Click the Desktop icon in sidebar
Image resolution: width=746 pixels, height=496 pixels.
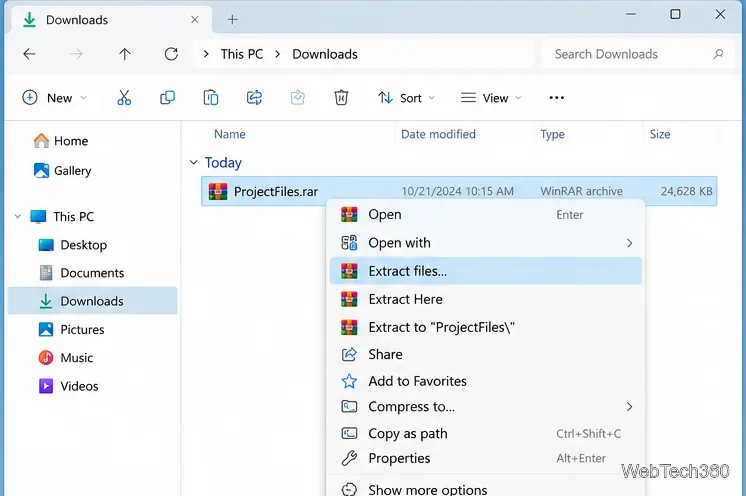46,245
